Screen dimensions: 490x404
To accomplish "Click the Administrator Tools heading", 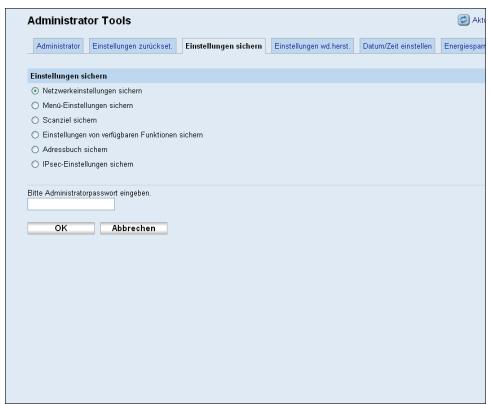I will point(79,21).
